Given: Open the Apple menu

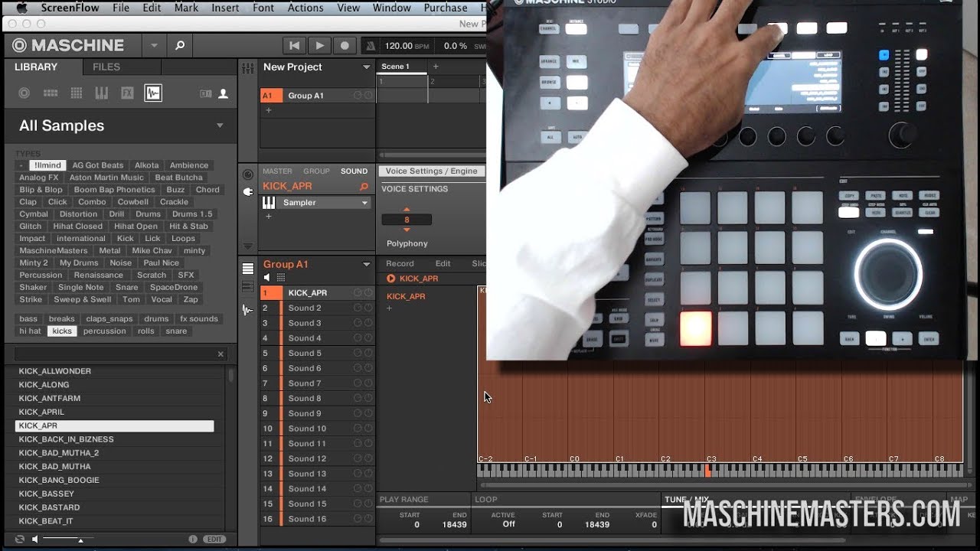Looking at the screenshot, I should tap(21, 8).
